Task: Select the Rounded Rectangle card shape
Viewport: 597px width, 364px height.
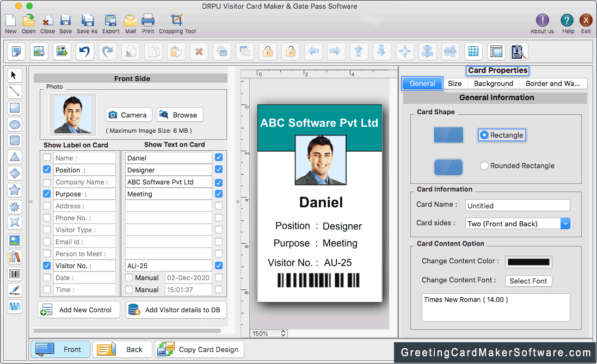Action: coord(484,165)
